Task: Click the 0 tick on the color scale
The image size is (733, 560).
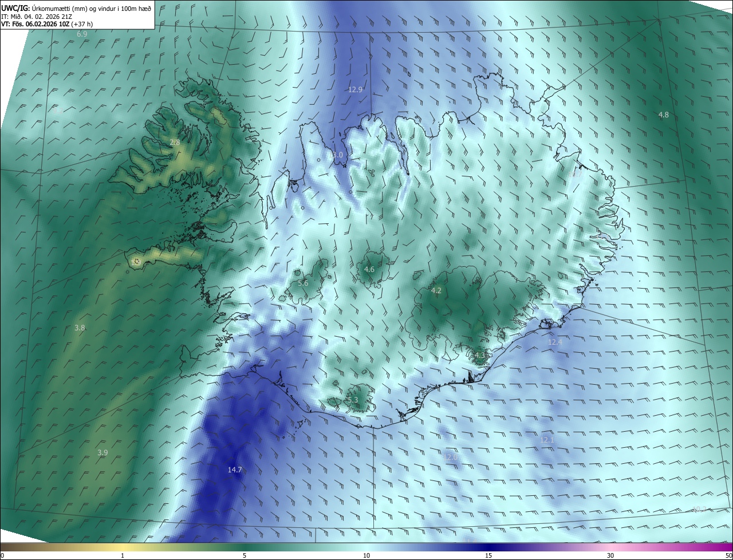Action: pos(2,555)
